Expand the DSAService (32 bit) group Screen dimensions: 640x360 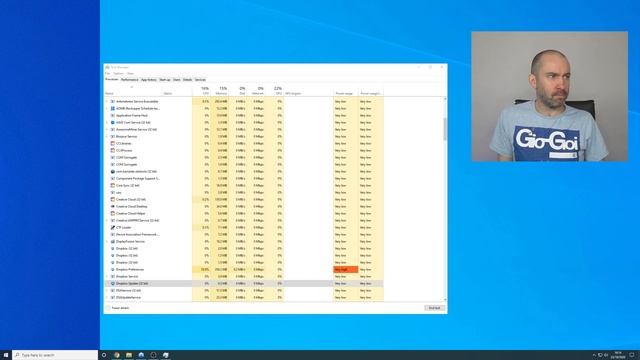pyautogui.click(x=107, y=290)
